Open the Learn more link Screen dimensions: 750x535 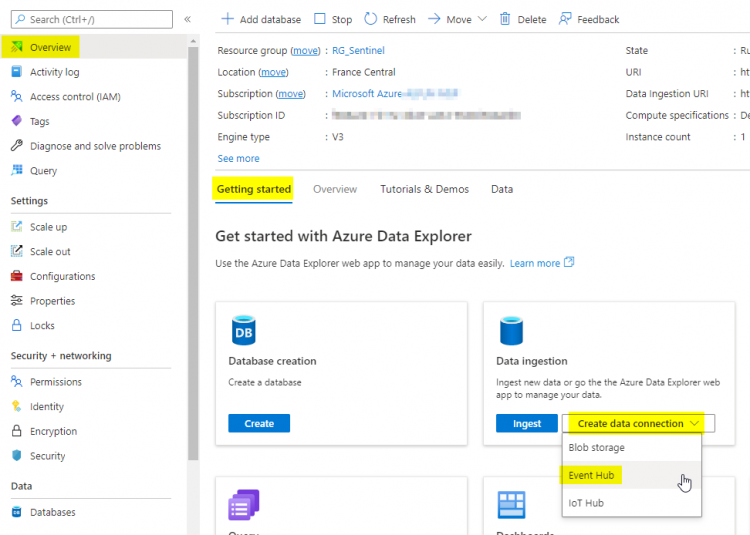point(535,263)
